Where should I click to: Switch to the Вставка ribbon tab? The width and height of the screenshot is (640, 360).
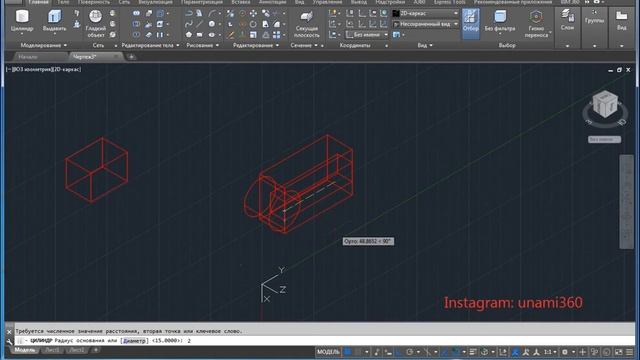240,2
